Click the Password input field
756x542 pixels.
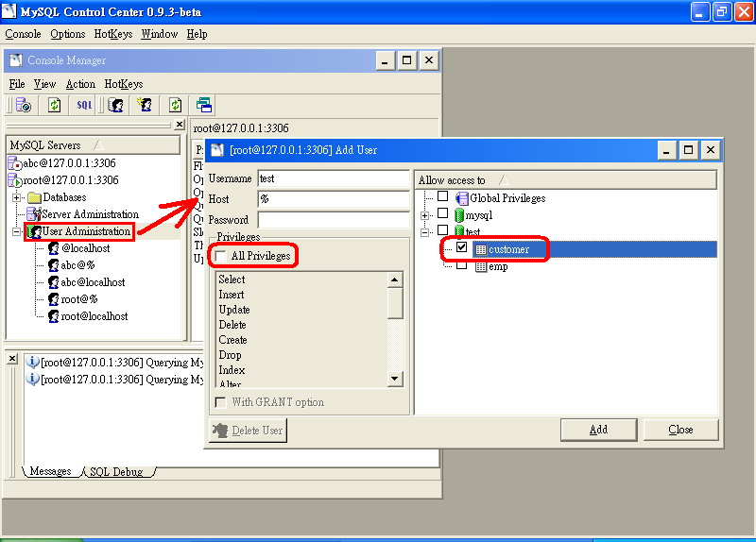pyautogui.click(x=334, y=220)
